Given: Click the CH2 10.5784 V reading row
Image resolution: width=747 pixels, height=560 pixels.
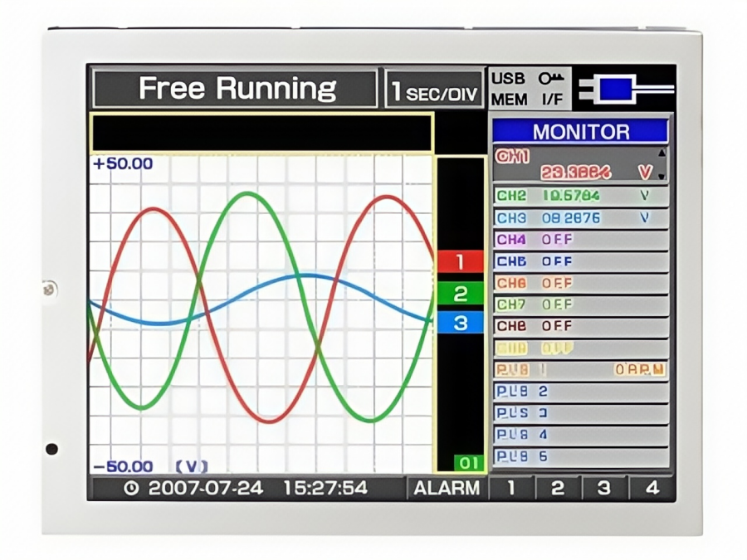Looking at the screenshot, I should [579, 196].
